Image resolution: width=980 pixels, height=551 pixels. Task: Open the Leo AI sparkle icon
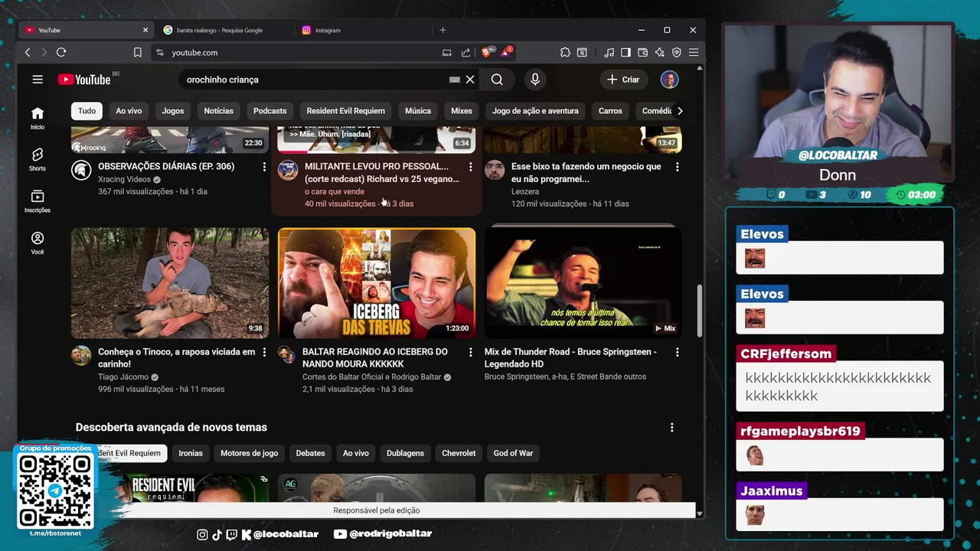coord(659,52)
